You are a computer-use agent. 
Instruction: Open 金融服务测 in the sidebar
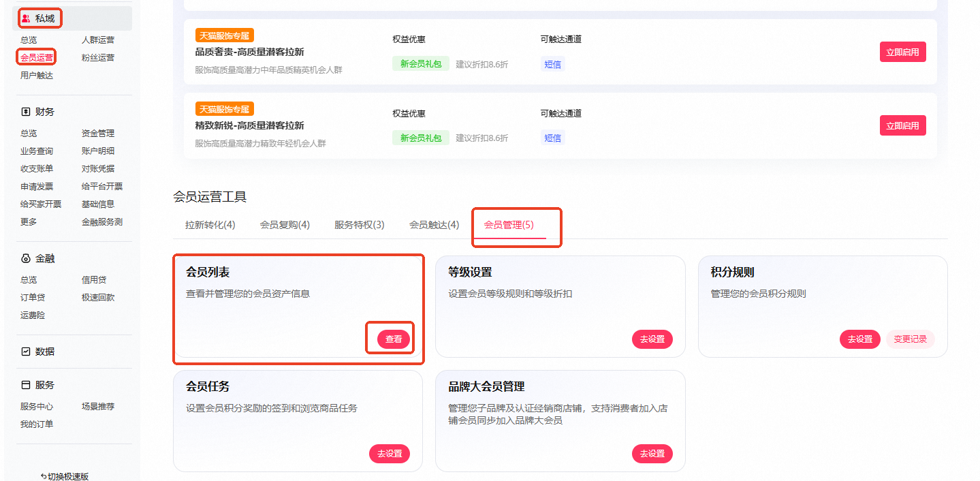pos(102,222)
